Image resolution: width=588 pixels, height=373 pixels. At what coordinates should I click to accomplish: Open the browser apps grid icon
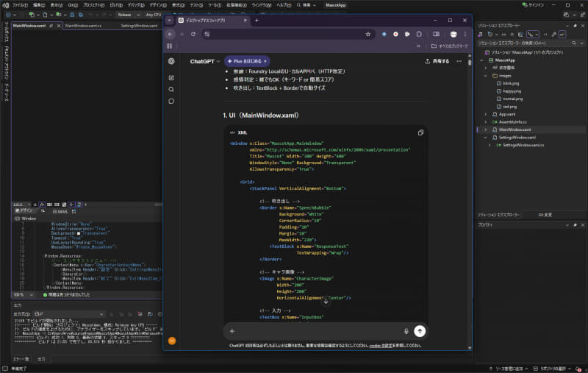click(170, 46)
